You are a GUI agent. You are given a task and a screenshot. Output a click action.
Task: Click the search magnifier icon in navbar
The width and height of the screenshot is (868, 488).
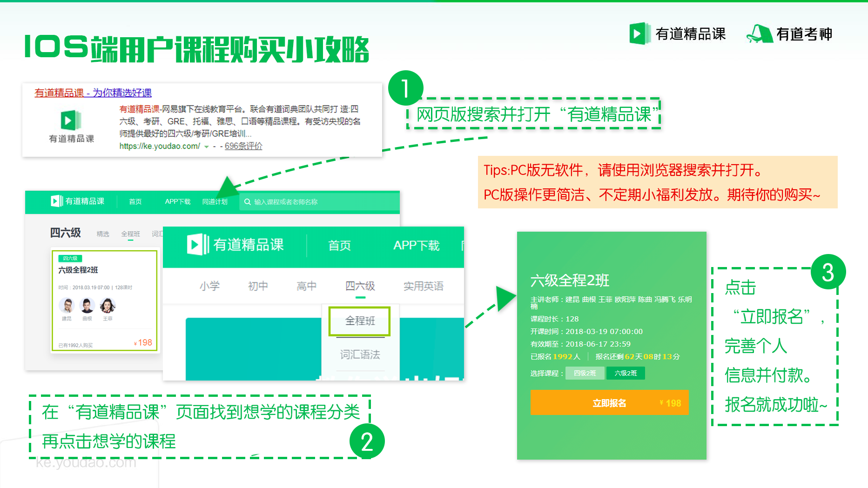[x=247, y=201]
